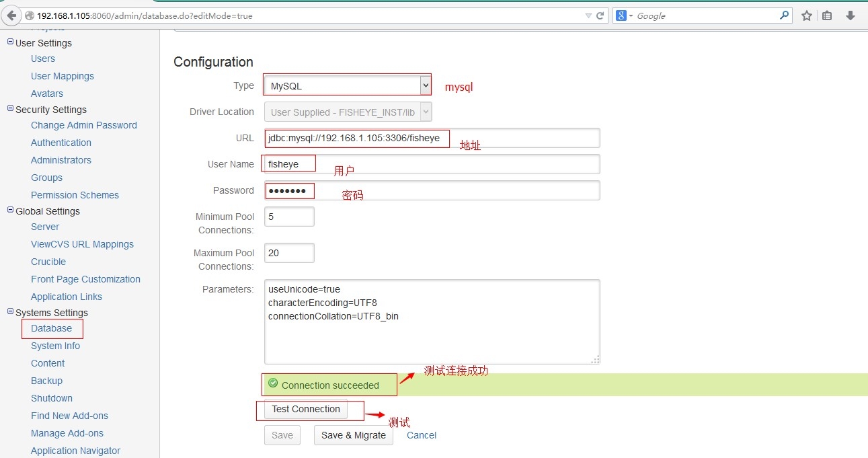This screenshot has height=458, width=868.
Task: Go to Avatars settings
Action: [47, 93]
